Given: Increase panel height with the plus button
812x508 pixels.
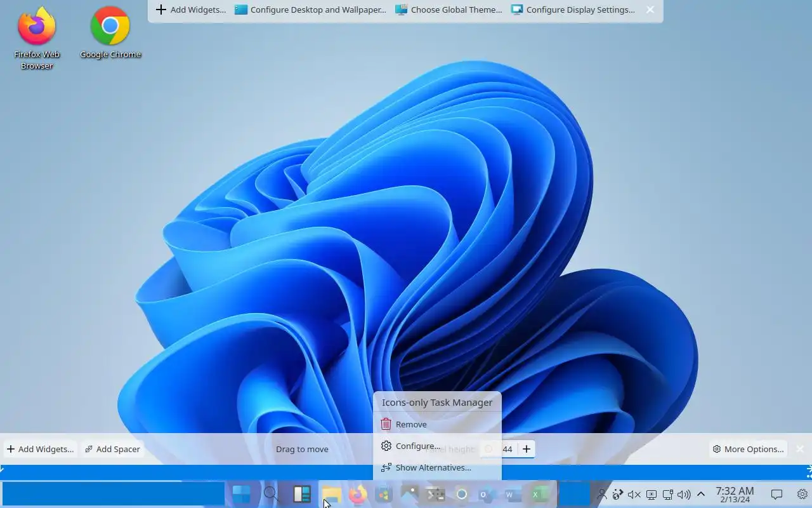Looking at the screenshot, I should pos(527,449).
